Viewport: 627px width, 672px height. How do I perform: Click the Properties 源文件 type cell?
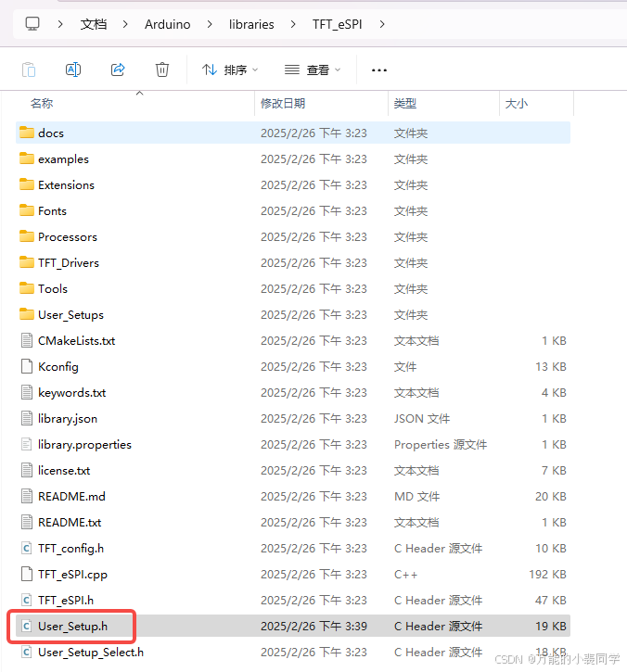tap(441, 445)
